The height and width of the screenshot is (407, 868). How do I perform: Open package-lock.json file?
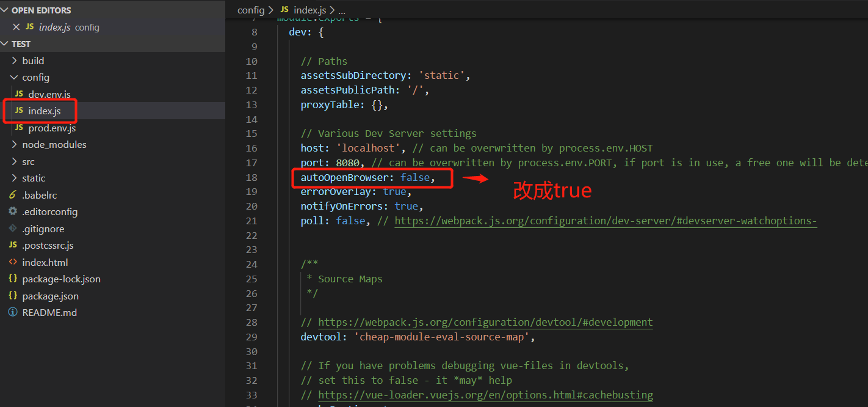point(62,279)
